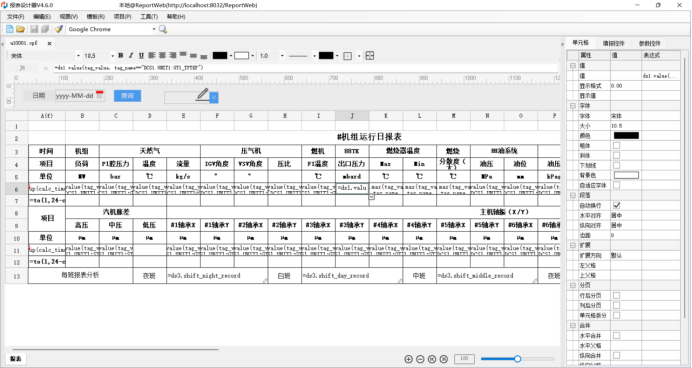Switch to 参数控件 tab
The width and height of the screenshot is (692, 368).
649,43
